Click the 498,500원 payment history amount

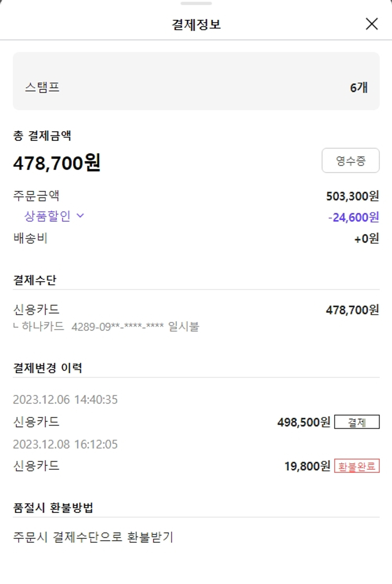tap(304, 422)
